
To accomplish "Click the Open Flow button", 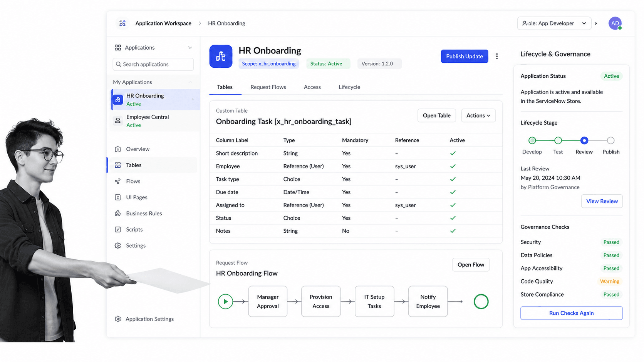I will point(471,265).
